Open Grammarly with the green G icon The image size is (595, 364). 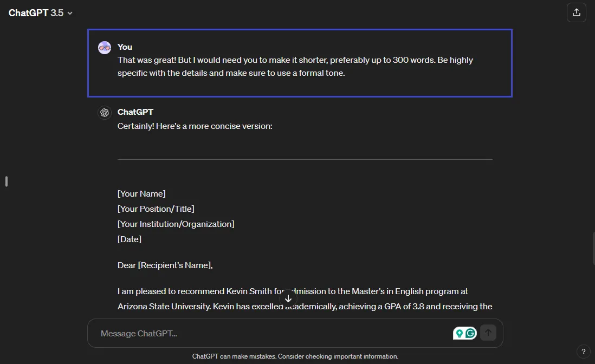(x=470, y=333)
